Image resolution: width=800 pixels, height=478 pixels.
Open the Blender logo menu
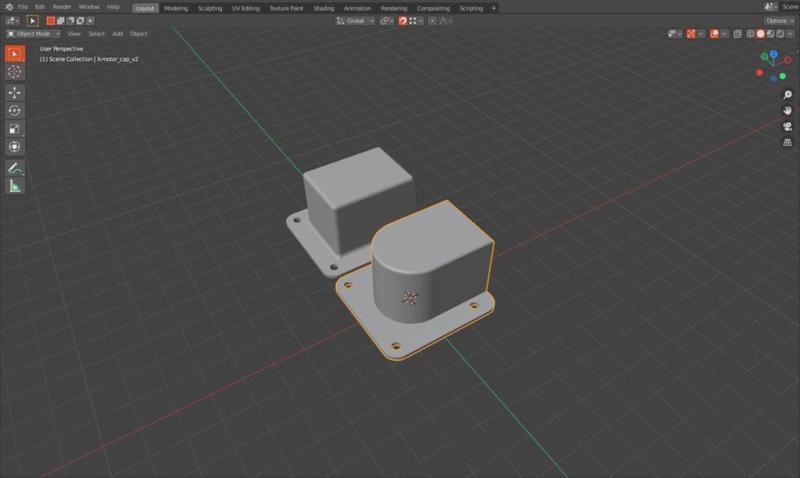(x=9, y=7)
